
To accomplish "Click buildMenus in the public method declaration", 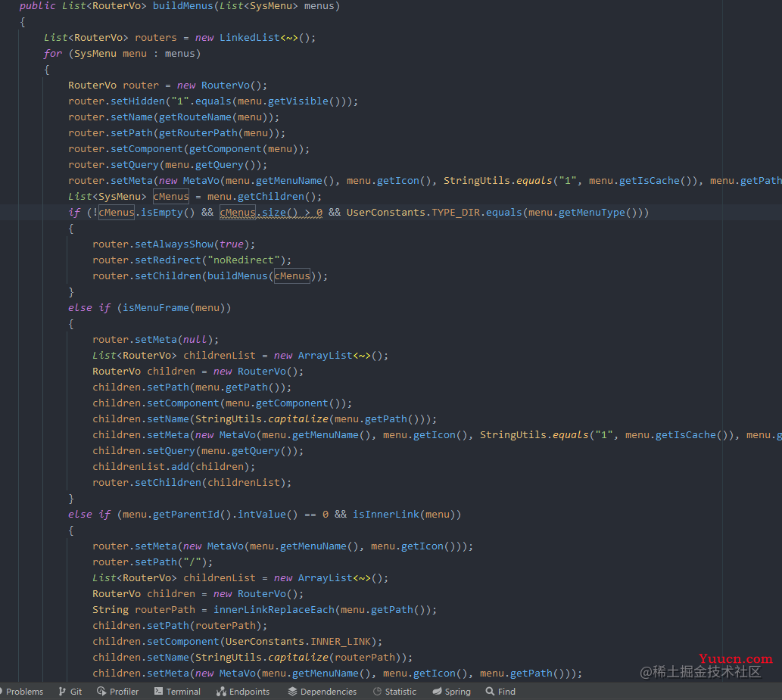I will click(x=183, y=6).
